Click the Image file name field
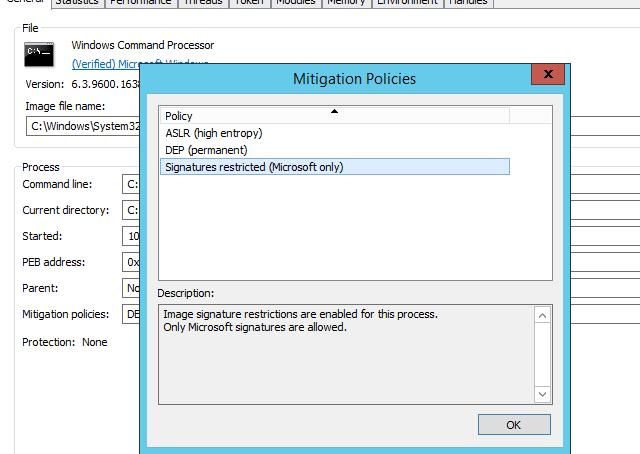This screenshot has height=454, width=640. tap(83, 126)
